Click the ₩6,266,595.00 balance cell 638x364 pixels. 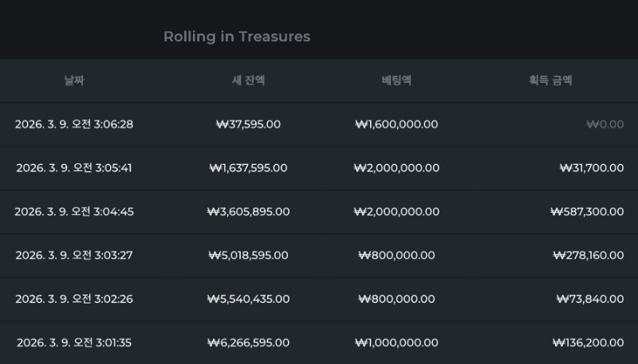248,343
